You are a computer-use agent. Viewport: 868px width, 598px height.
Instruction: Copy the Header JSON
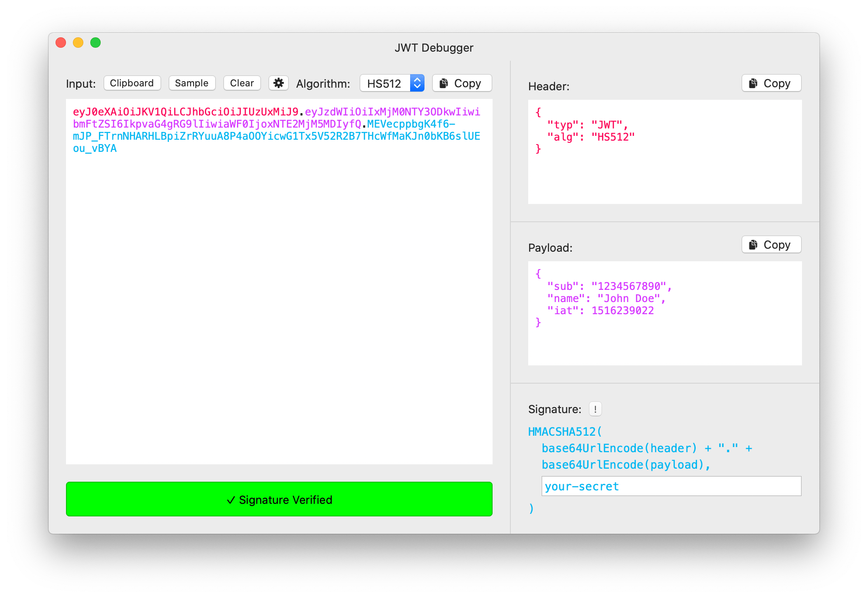click(771, 83)
